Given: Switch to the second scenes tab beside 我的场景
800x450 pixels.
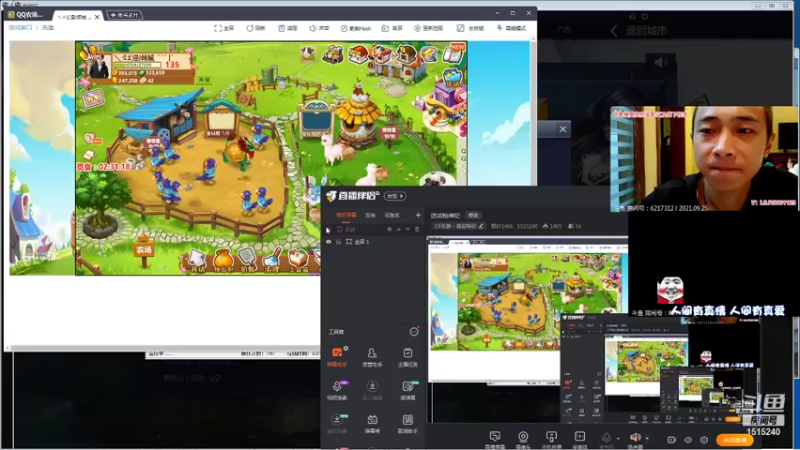Looking at the screenshot, I should (370, 215).
